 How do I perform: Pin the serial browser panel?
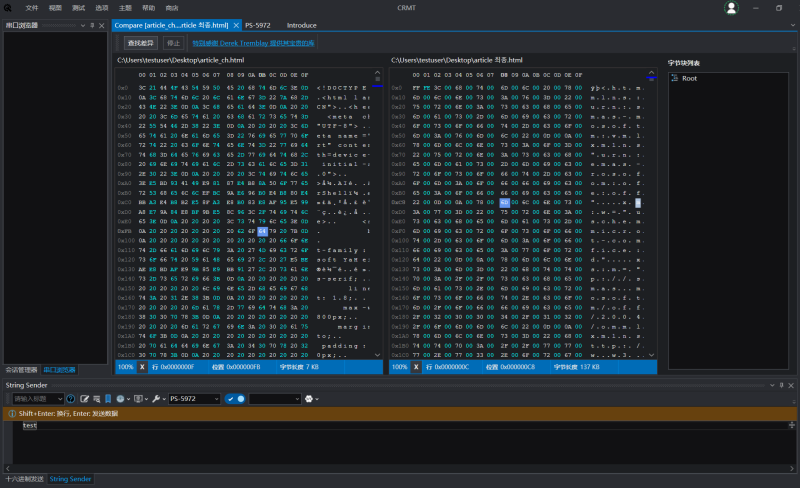(x=92, y=25)
